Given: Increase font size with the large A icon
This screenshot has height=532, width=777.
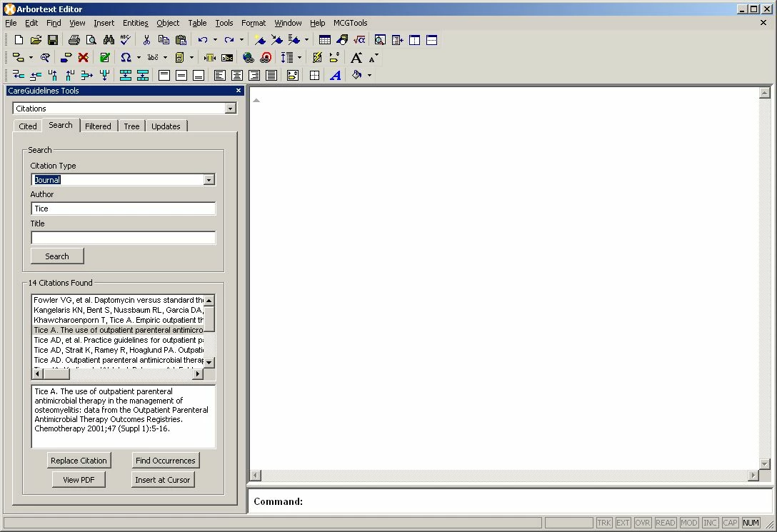Looking at the screenshot, I should [x=356, y=57].
